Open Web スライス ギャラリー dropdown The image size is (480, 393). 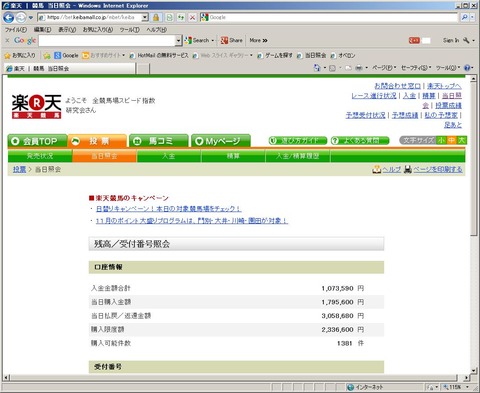point(223,55)
